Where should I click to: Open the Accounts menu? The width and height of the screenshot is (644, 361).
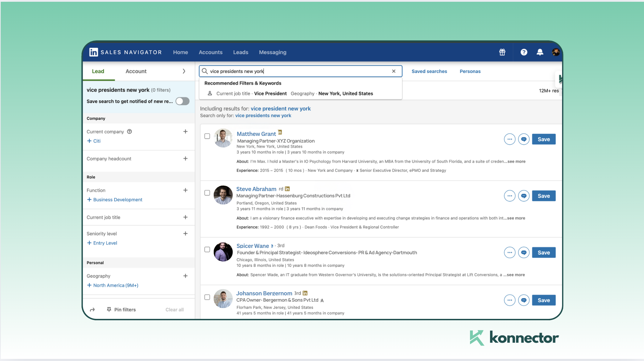coord(211,52)
